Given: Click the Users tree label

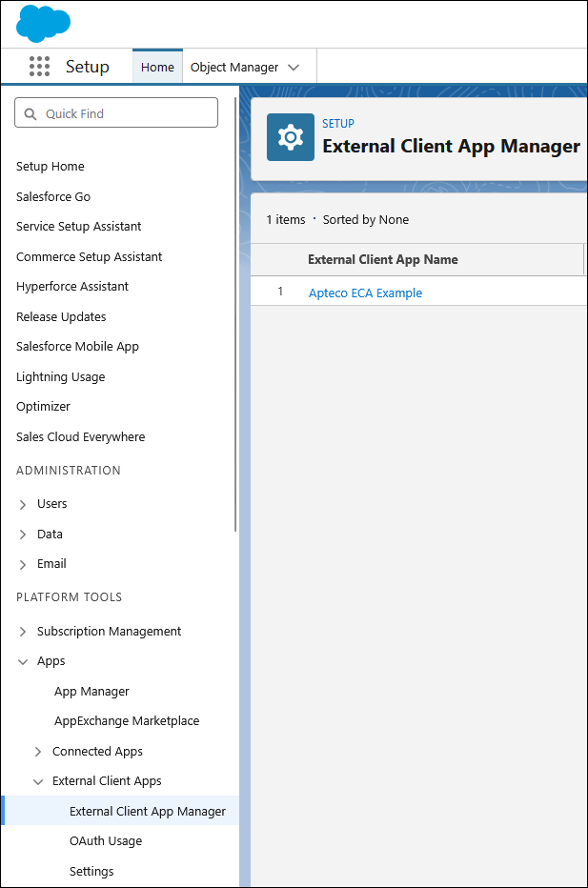Looking at the screenshot, I should pyautogui.click(x=52, y=503).
